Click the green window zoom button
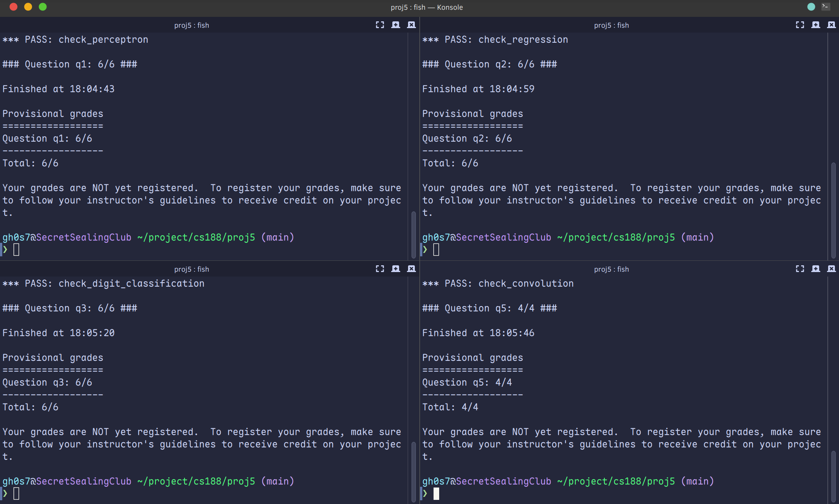Image resolution: width=839 pixels, height=504 pixels. click(x=43, y=7)
